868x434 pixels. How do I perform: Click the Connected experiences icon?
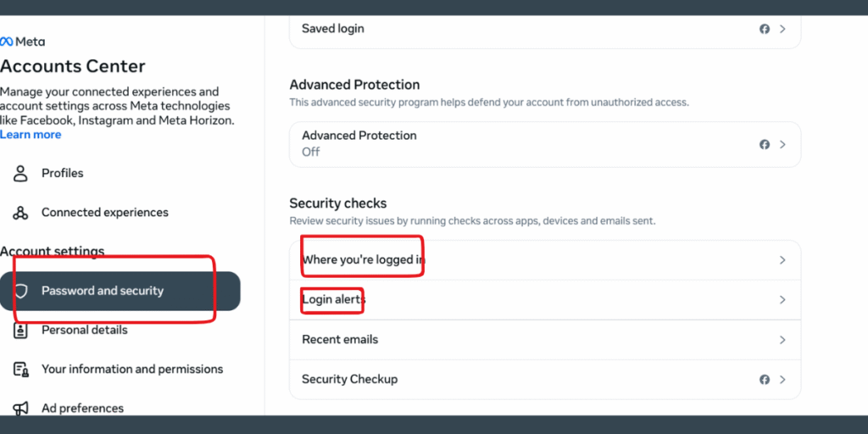[x=20, y=213]
